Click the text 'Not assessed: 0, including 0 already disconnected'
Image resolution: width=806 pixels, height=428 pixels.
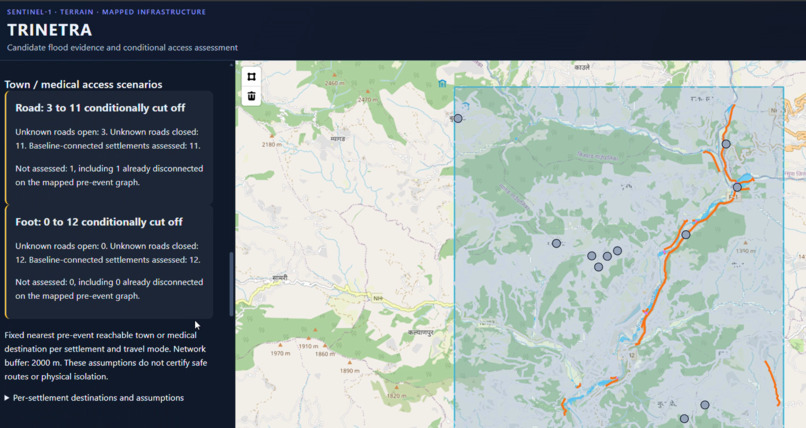pyautogui.click(x=109, y=282)
